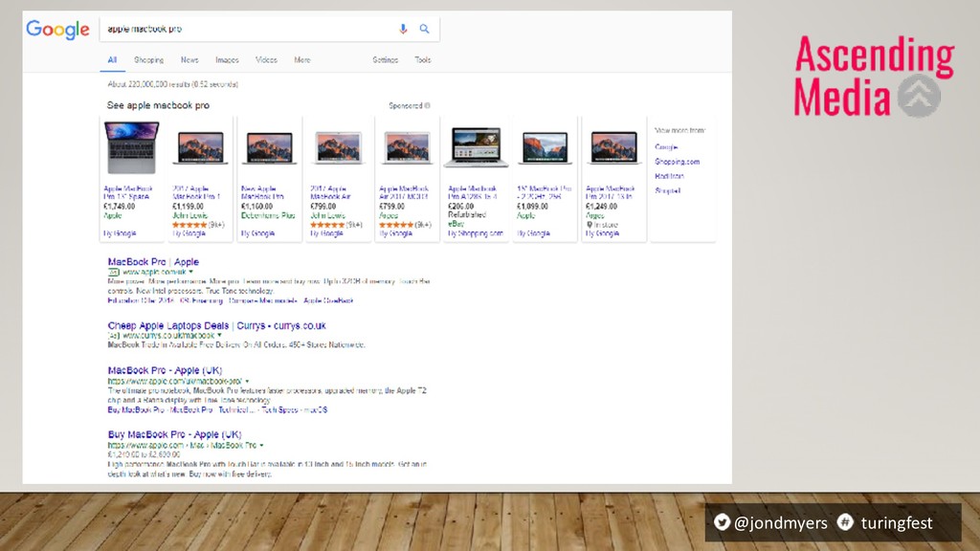Click the In store pin icon on £1,249 card
The image size is (980, 551).
pyautogui.click(x=589, y=225)
